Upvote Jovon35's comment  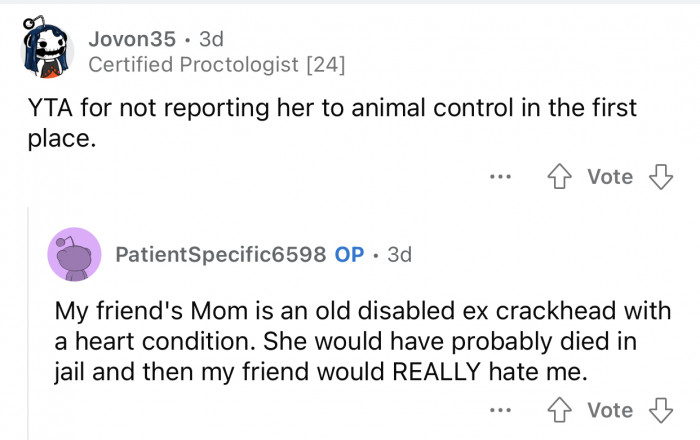click(562, 177)
